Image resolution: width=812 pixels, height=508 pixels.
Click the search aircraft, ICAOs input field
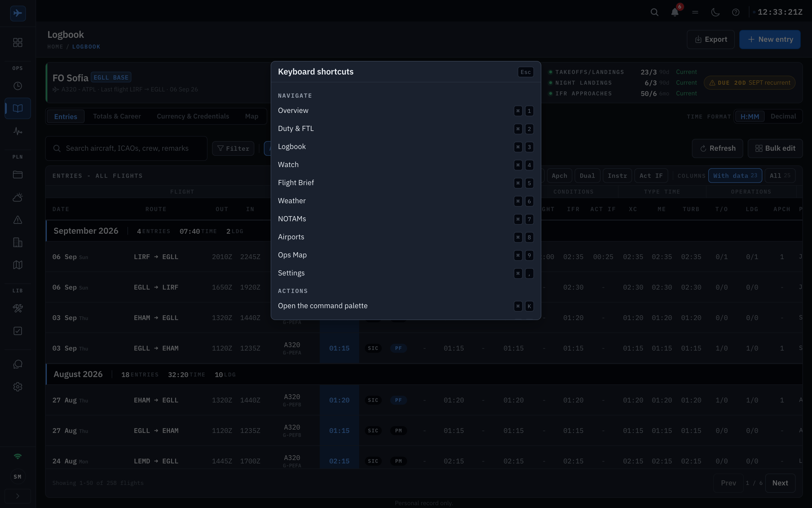click(126, 148)
